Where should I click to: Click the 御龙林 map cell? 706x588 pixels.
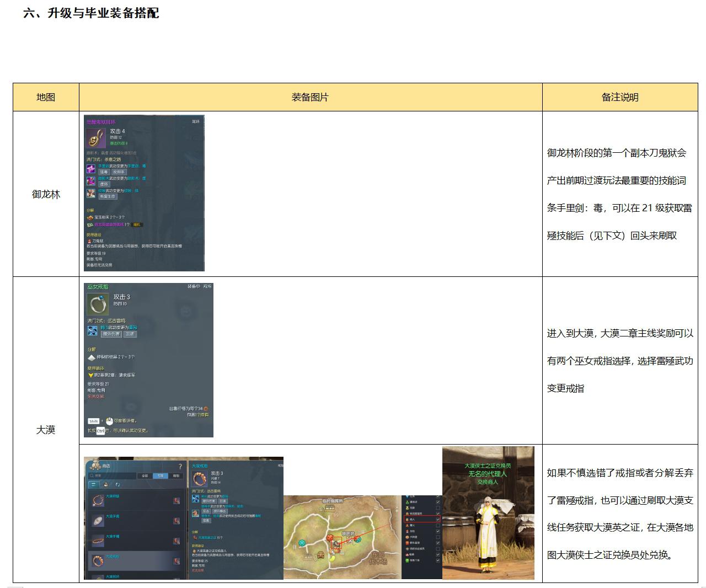click(46, 194)
